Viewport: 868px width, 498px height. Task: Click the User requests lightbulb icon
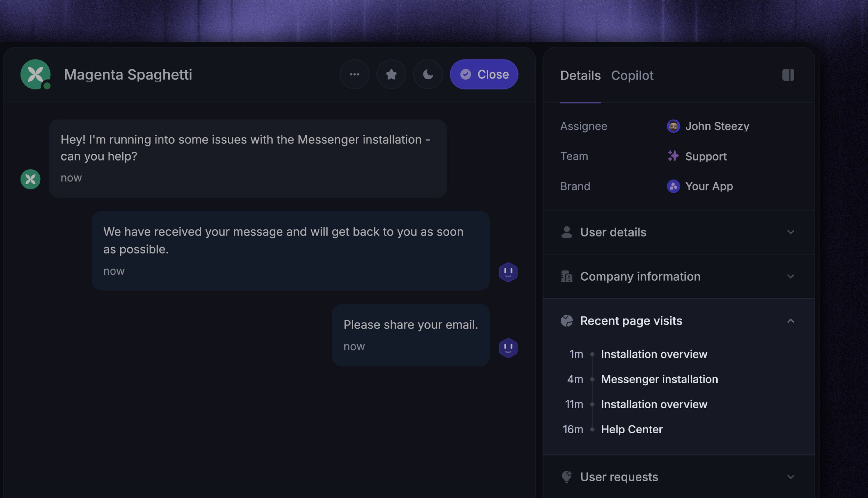point(567,477)
